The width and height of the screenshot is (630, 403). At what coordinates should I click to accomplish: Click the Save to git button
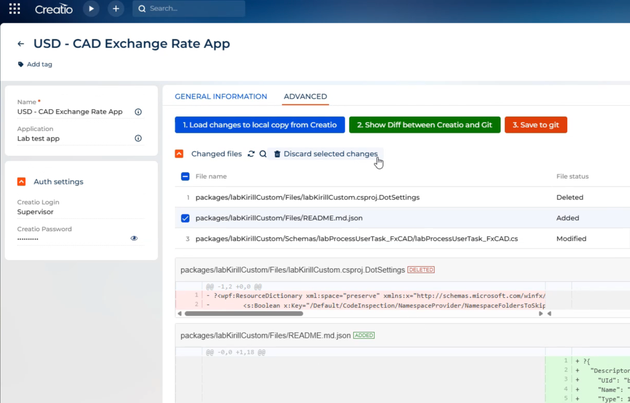pos(536,125)
